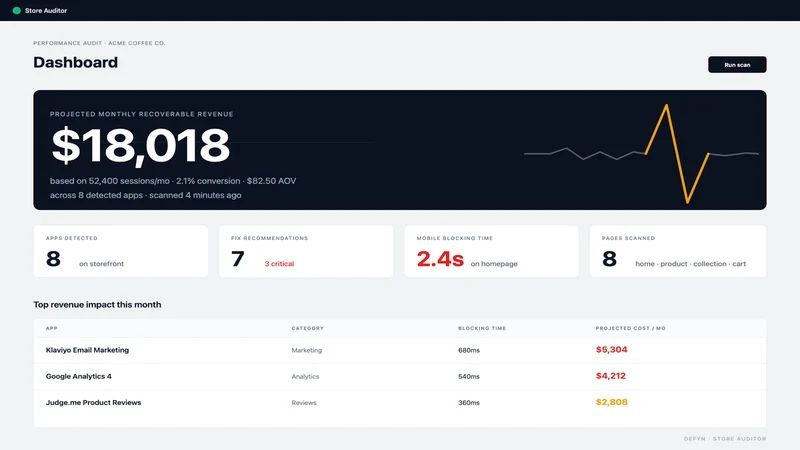The image size is (800, 450).
Task: Click the $18,018 recoverable revenue figure
Action: click(x=141, y=146)
